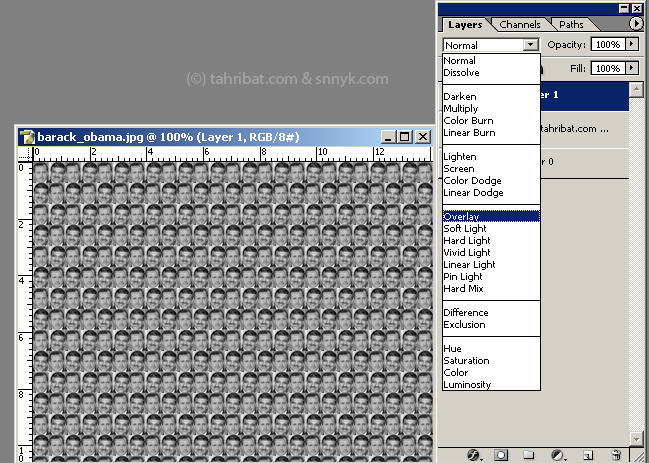Image resolution: width=649 pixels, height=463 pixels.
Task: Choose Color Burn blend mode
Action: pos(491,120)
